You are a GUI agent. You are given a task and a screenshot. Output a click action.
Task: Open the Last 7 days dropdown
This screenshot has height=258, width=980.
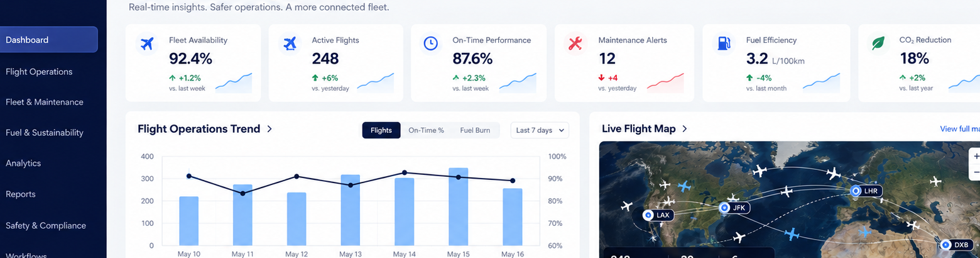pos(540,130)
